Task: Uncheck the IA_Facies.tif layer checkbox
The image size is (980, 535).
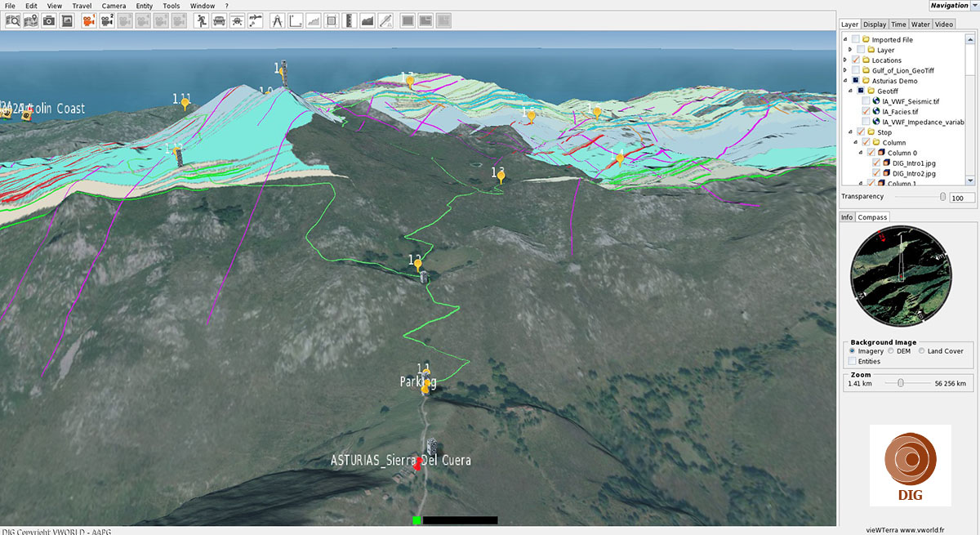Action: pos(866,111)
